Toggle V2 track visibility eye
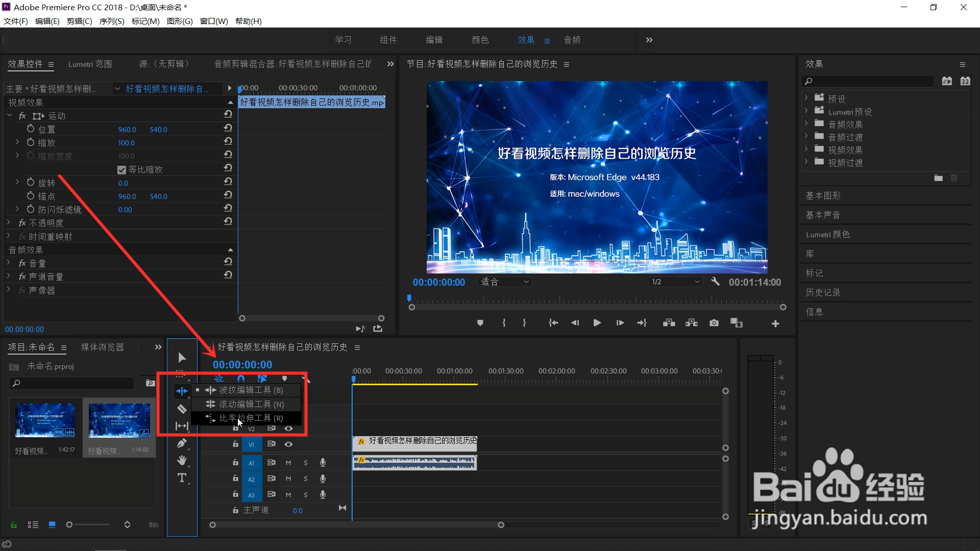 tap(288, 429)
